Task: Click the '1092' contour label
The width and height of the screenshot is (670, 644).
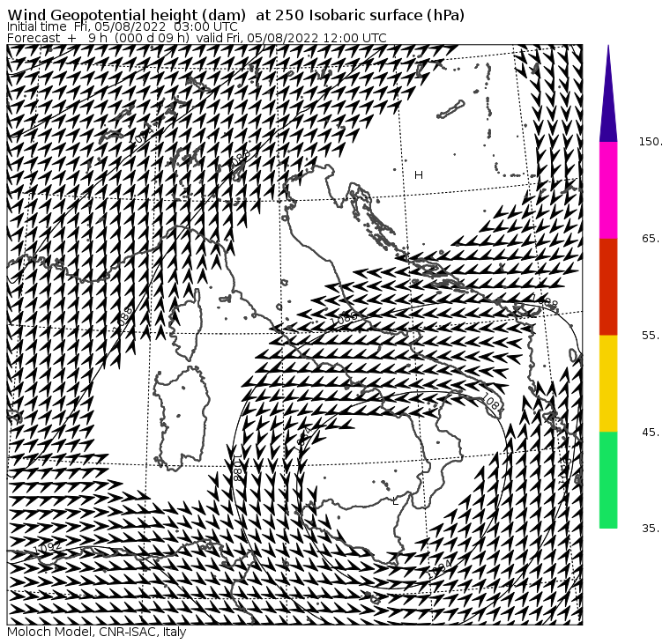Action: [x=47, y=547]
